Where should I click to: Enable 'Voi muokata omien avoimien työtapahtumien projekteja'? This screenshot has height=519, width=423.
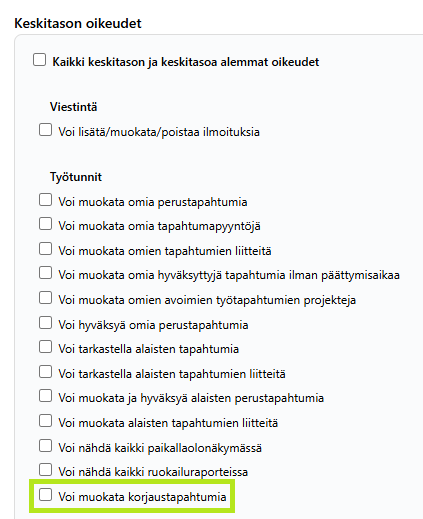[x=45, y=298]
